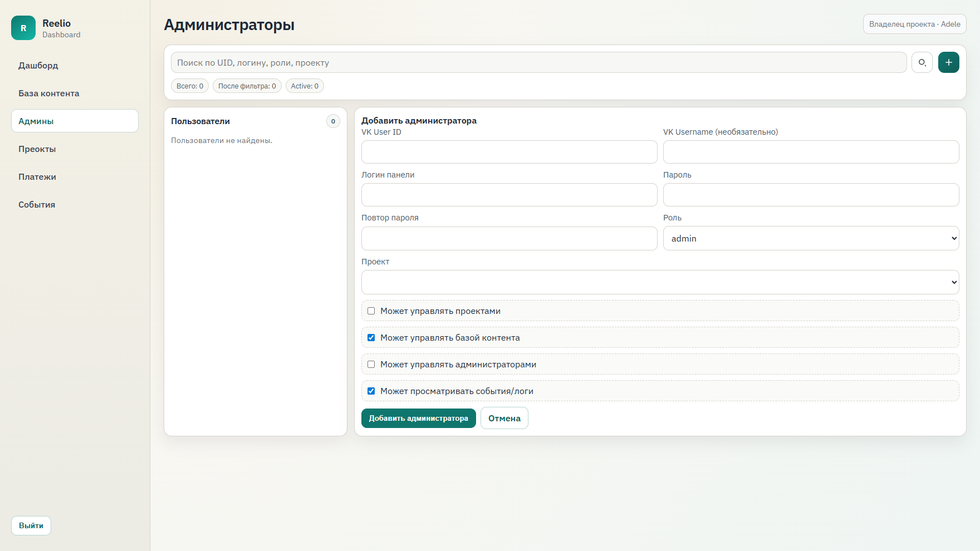Open the Роль dropdown showing admin

pyautogui.click(x=811, y=238)
